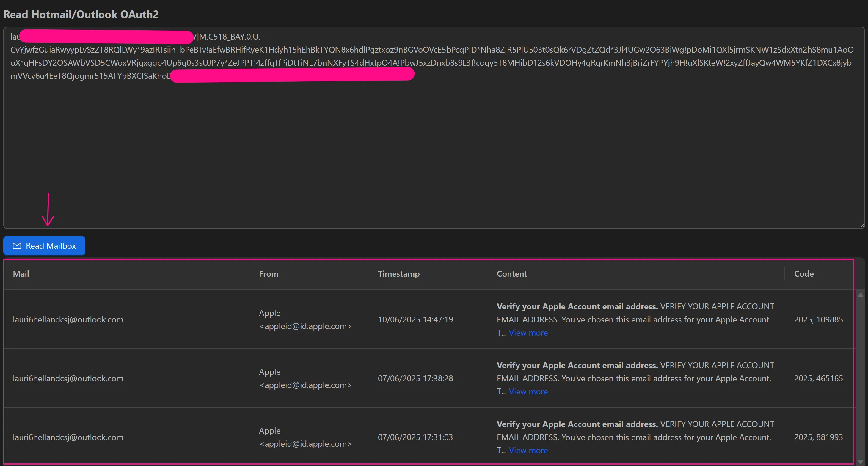Click the Timestamp column header

(399, 273)
